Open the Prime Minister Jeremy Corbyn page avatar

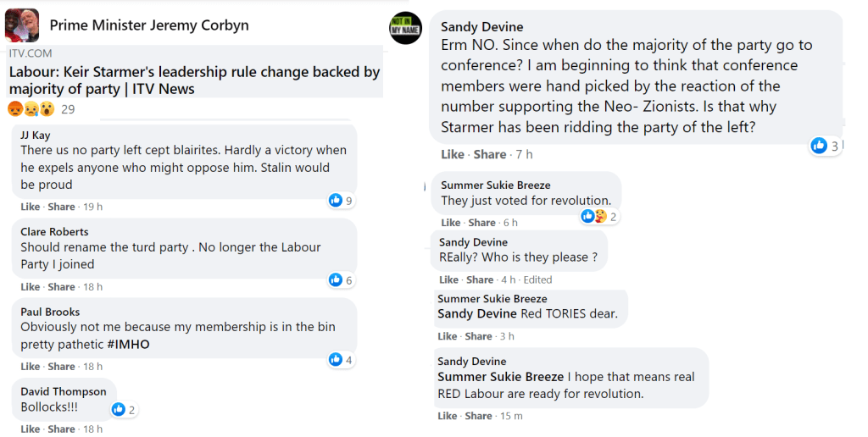21,25
